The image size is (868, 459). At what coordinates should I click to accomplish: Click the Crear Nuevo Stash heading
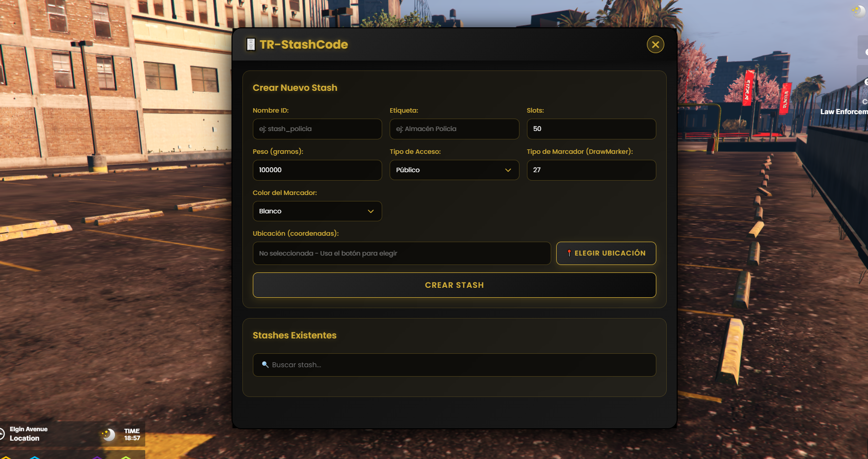pos(295,88)
